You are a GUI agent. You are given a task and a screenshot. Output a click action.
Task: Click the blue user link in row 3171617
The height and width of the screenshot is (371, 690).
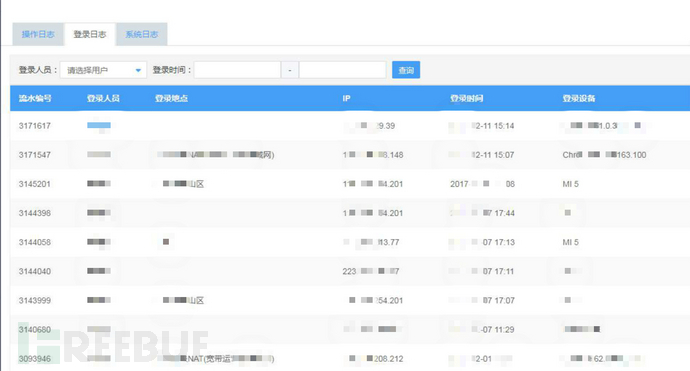pyautogui.click(x=99, y=125)
